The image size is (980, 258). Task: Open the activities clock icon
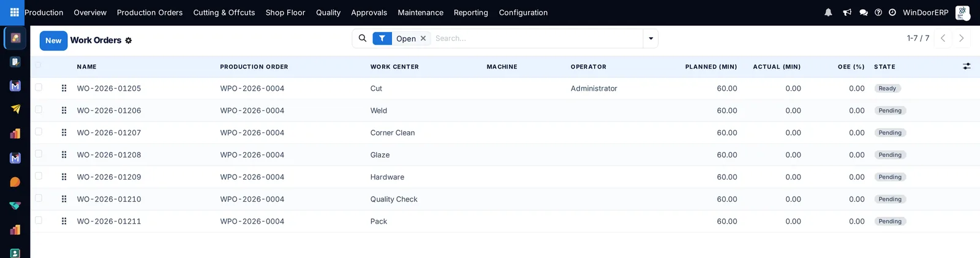(892, 12)
